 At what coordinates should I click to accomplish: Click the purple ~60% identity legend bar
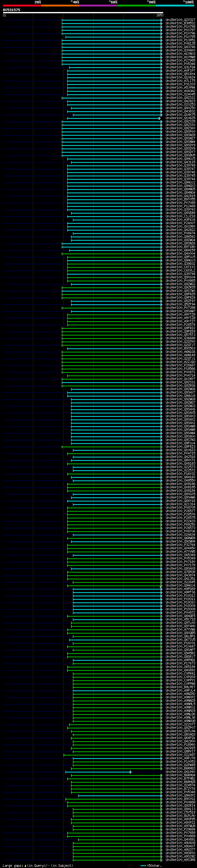99,6
